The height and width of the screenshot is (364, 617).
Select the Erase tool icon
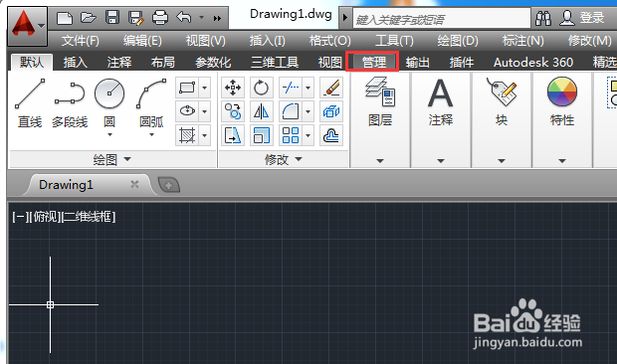[x=331, y=88]
